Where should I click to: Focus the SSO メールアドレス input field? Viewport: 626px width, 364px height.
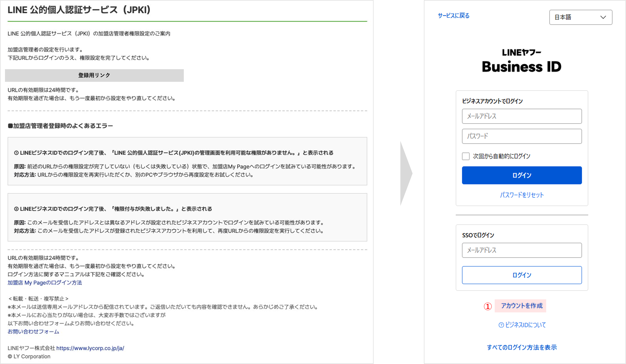(522, 250)
